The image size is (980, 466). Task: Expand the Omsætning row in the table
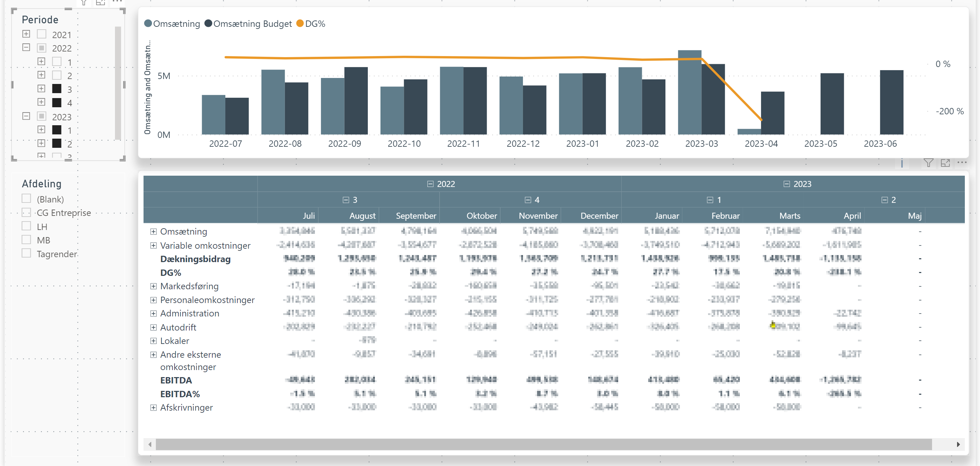tap(153, 231)
